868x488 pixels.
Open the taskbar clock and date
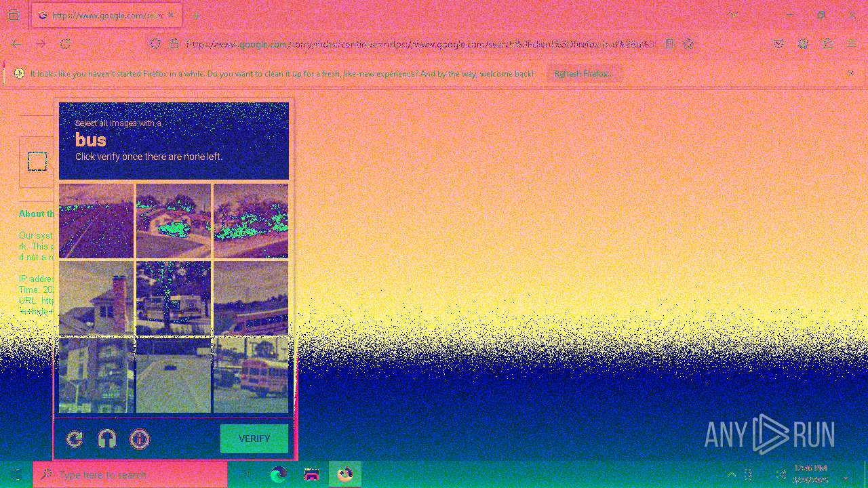click(x=811, y=474)
